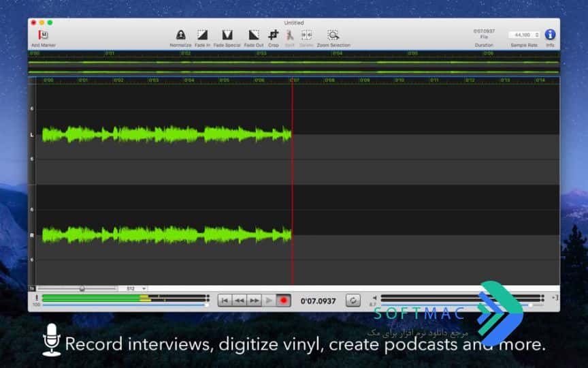Move the horizontal zoom slider knob
Viewport: 588px width, 368px height.
(x=82, y=288)
